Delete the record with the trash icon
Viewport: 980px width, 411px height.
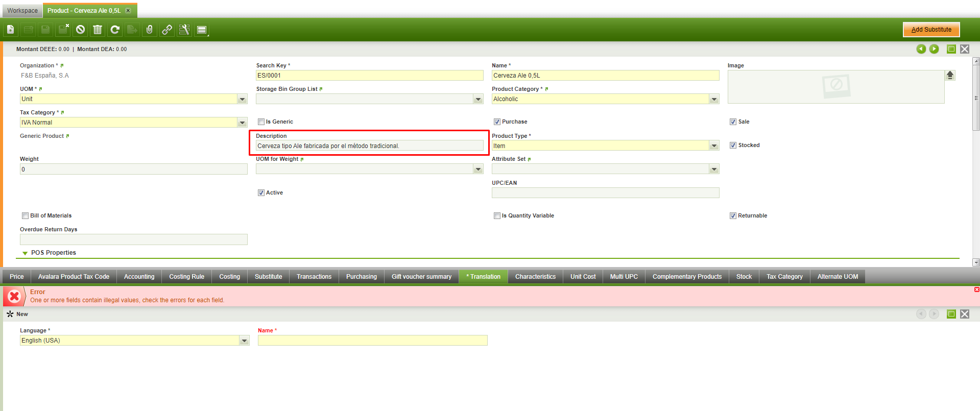coord(98,30)
